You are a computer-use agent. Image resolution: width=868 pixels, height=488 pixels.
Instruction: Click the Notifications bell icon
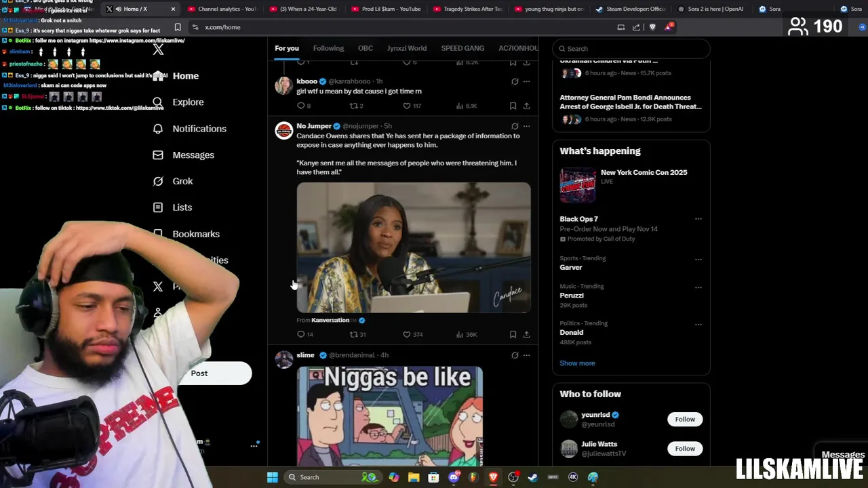pos(158,129)
